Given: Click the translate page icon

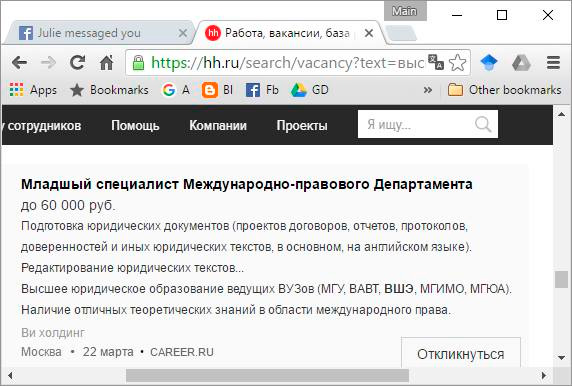Looking at the screenshot, I should click(436, 62).
